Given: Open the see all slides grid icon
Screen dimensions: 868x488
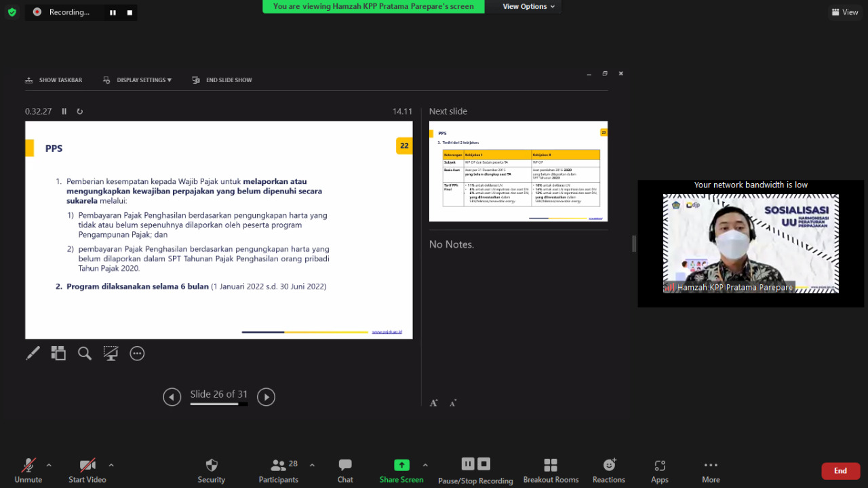Looking at the screenshot, I should pos(58,354).
